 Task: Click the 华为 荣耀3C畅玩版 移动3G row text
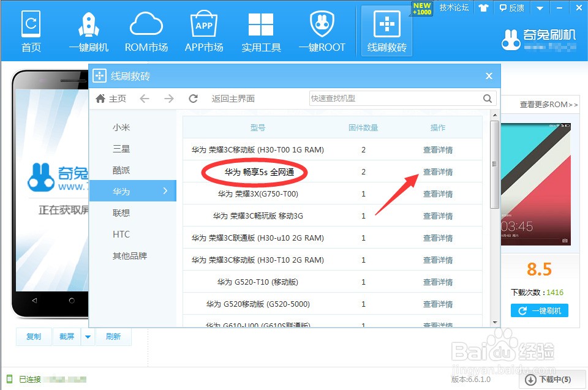[258, 216]
